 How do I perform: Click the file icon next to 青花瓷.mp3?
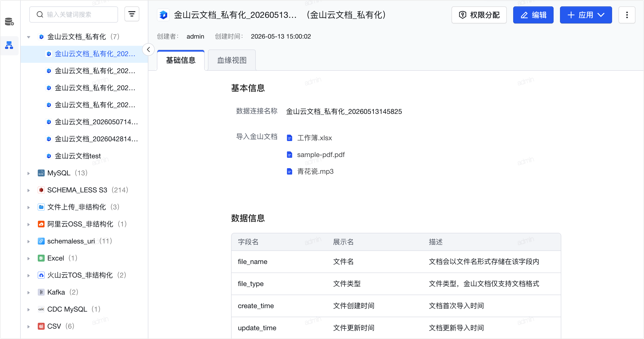click(x=290, y=171)
